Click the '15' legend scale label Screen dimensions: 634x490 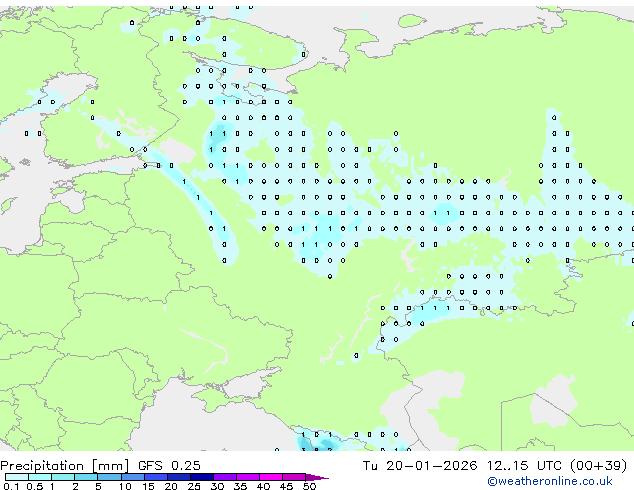point(148,486)
